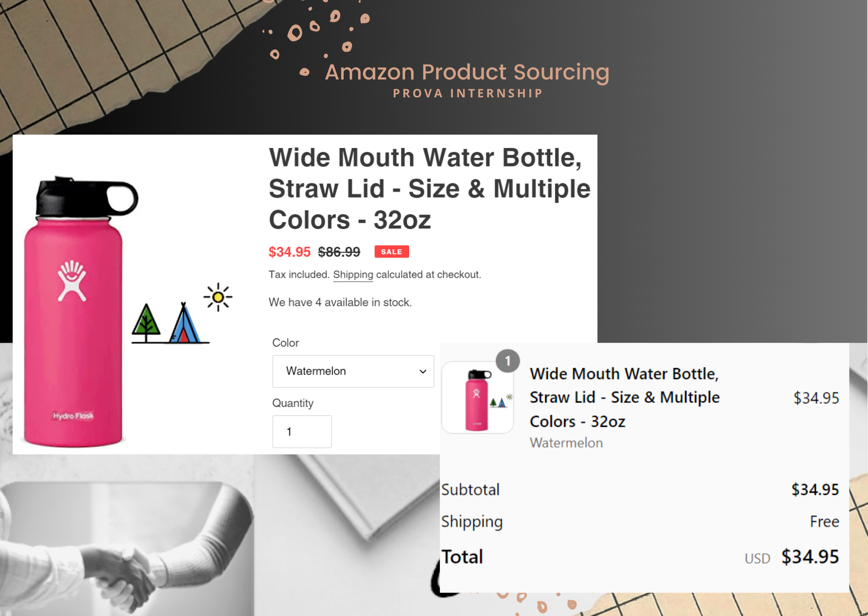Click the white Hydro Flask logo on bottle
Viewport: 868px width, 616px height.
point(72,281)
